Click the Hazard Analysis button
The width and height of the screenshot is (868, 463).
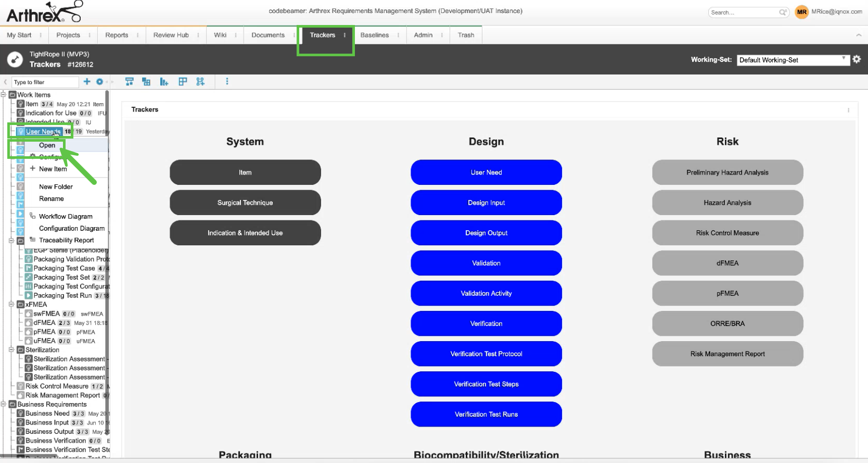(x=727, y=203)
